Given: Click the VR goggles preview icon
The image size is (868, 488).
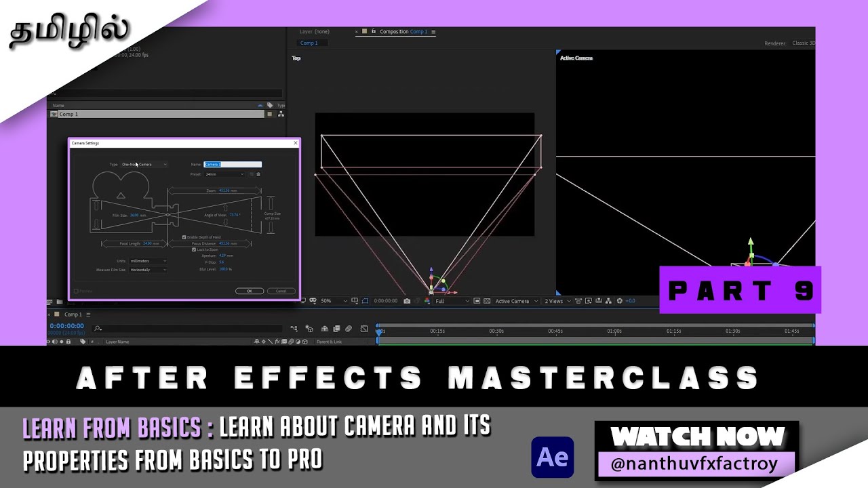Looking at the screenshot, I should pyautogui.click(x=313, y=301).
